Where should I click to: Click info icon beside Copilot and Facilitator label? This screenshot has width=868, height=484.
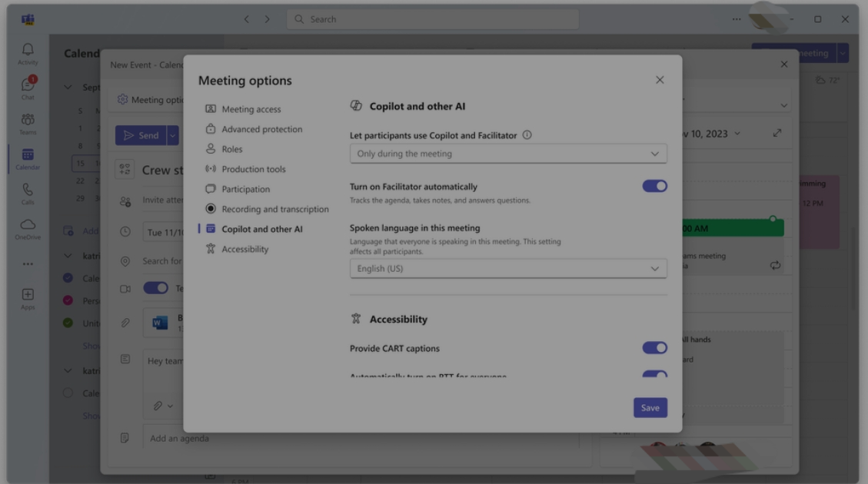527,135
